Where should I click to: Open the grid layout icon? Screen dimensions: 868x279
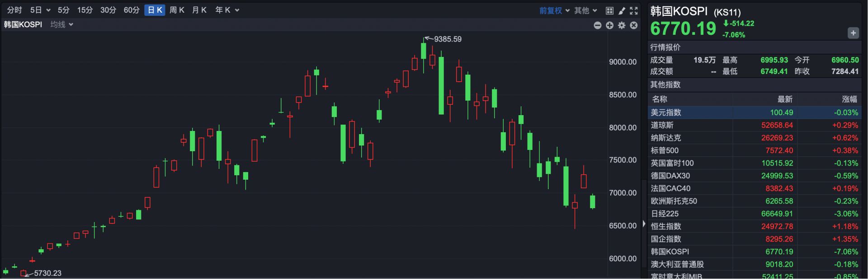pyautogui.click(x=609, y=10)
